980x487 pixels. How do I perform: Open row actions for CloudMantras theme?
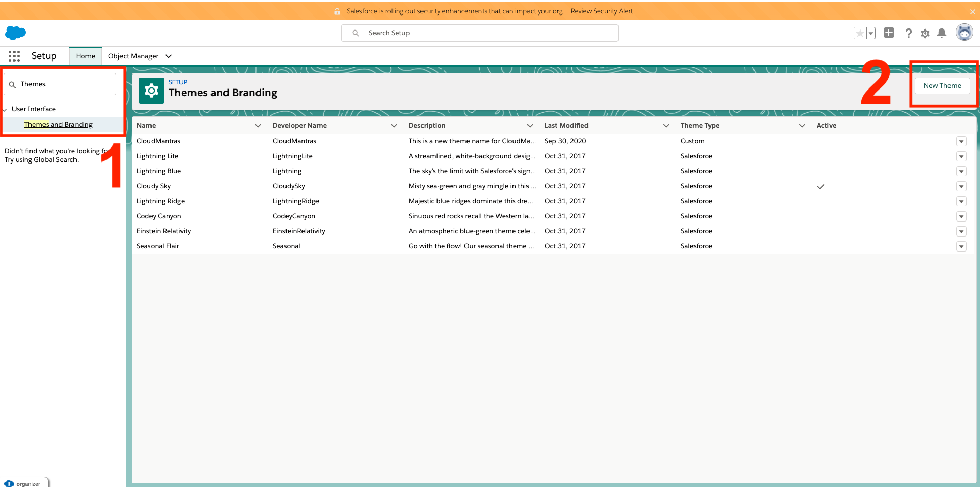[961, 141]
